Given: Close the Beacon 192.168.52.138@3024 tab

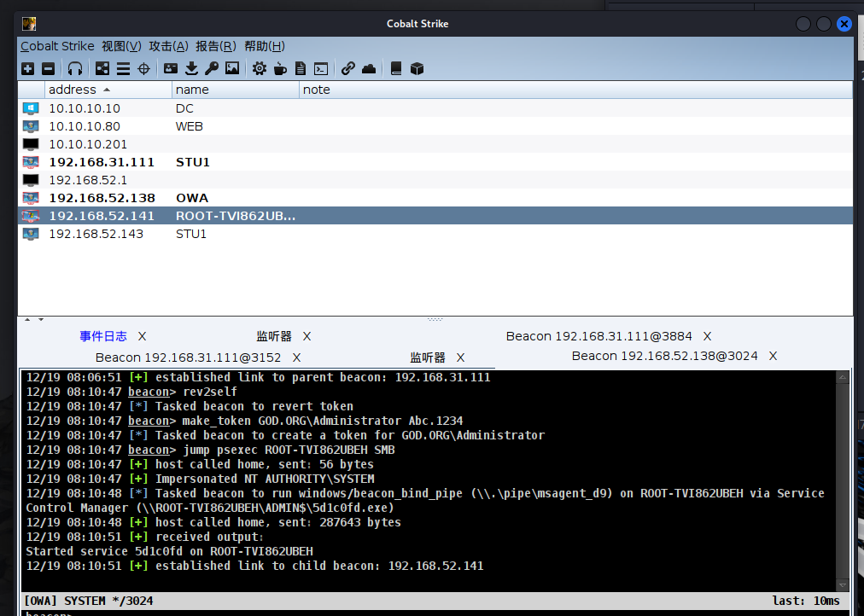Looking at the screenshot, I should coord(774,356).
